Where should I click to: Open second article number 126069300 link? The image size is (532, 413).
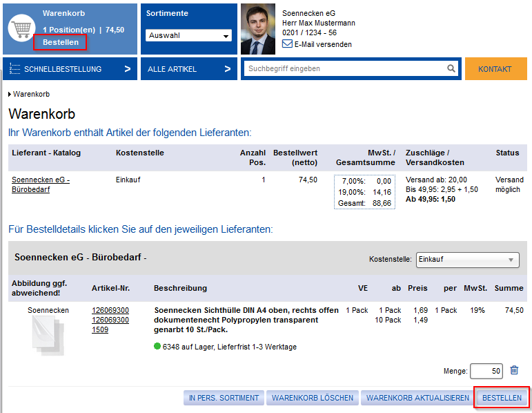pos(110,320)
